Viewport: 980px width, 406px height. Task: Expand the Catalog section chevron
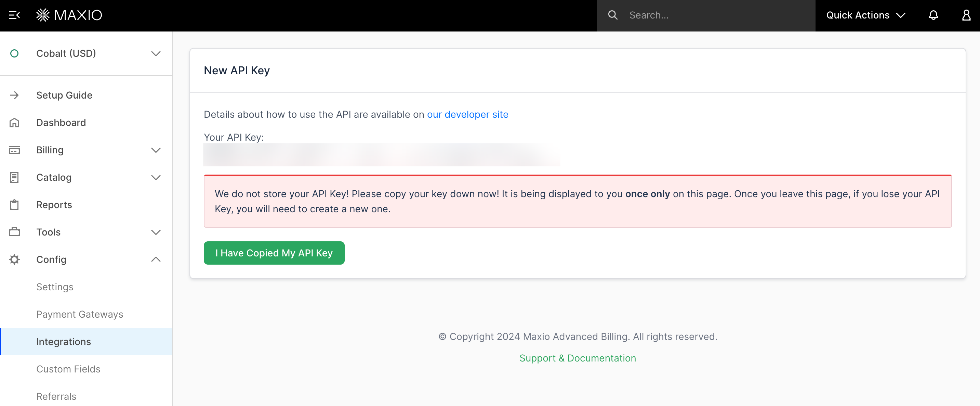pos(156,177)
